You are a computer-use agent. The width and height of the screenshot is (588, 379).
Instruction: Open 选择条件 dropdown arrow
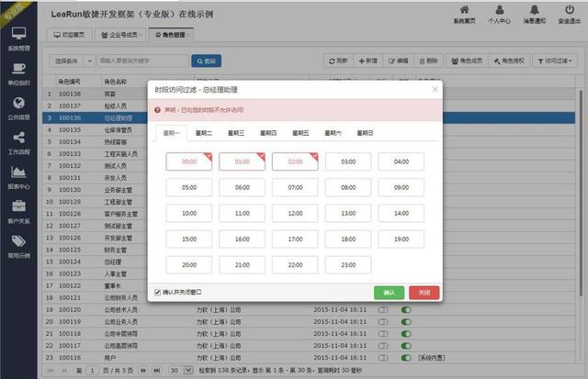(x=90, y=61)
